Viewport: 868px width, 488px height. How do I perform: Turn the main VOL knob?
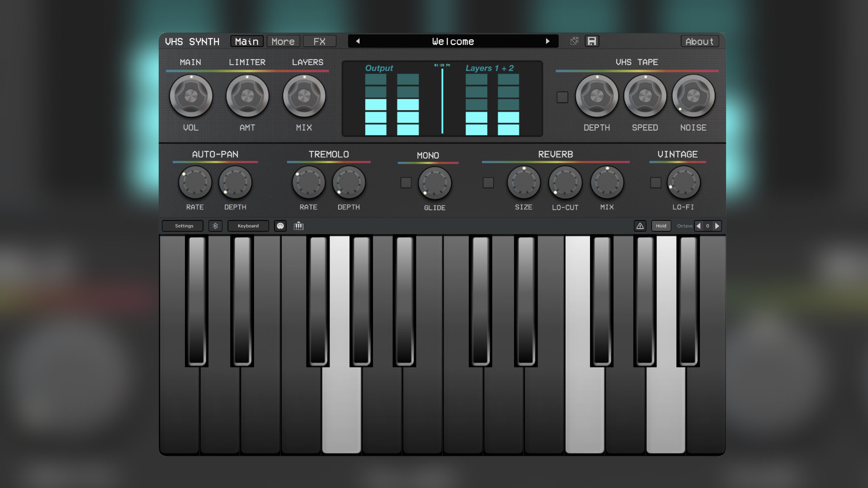(x=190, y=96)
